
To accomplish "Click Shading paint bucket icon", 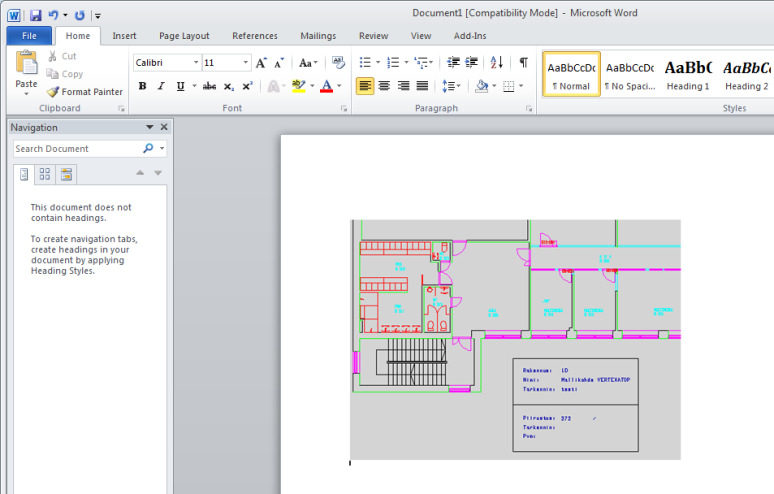I will click(482, 86).
